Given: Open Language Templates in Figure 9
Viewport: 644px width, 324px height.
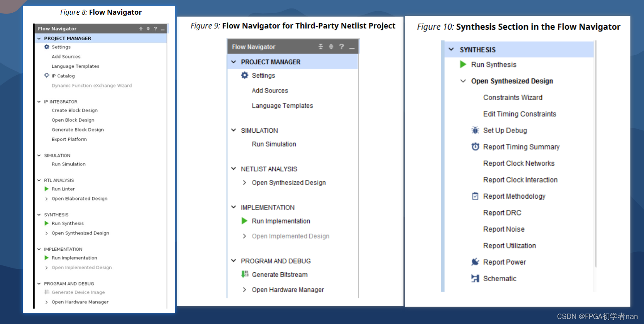Looking at the screenshot, I should click(282, 106).
